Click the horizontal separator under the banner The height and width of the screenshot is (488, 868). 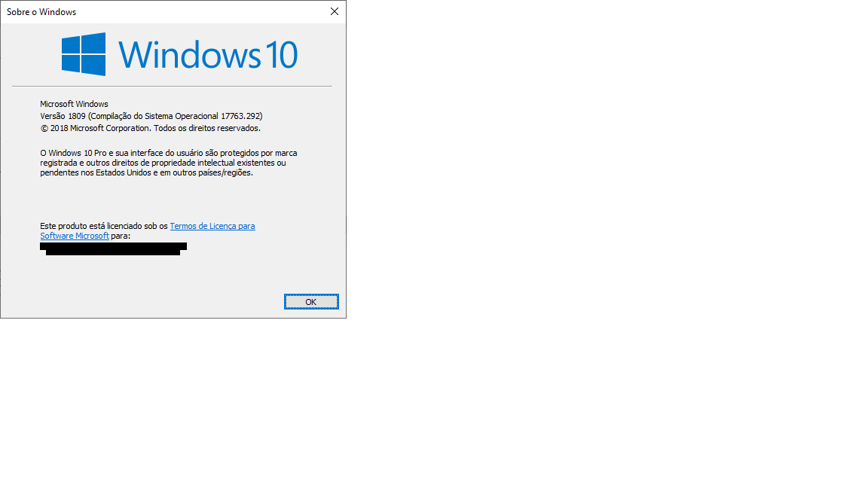pos(172,86)
